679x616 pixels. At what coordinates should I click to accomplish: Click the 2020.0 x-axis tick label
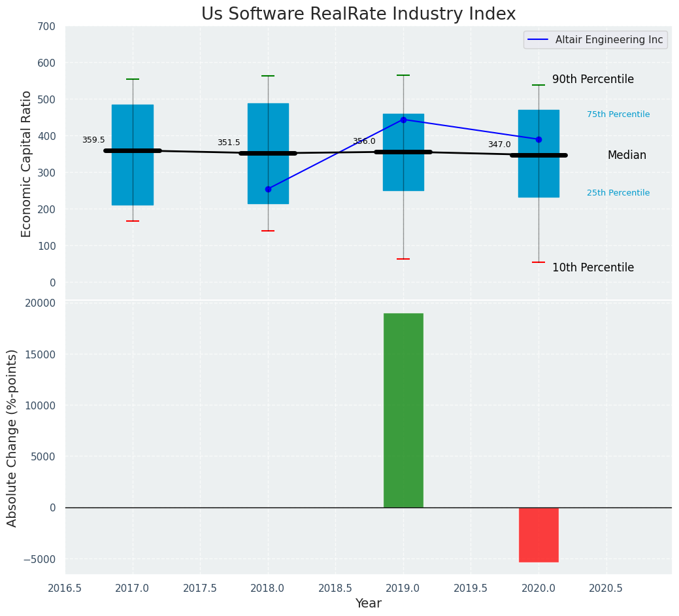pyautogui.click(x=538, y=589)
